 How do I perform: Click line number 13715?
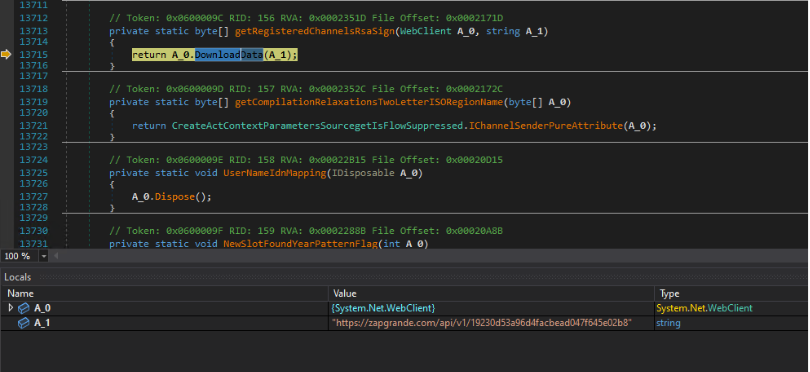pos(34,55)
